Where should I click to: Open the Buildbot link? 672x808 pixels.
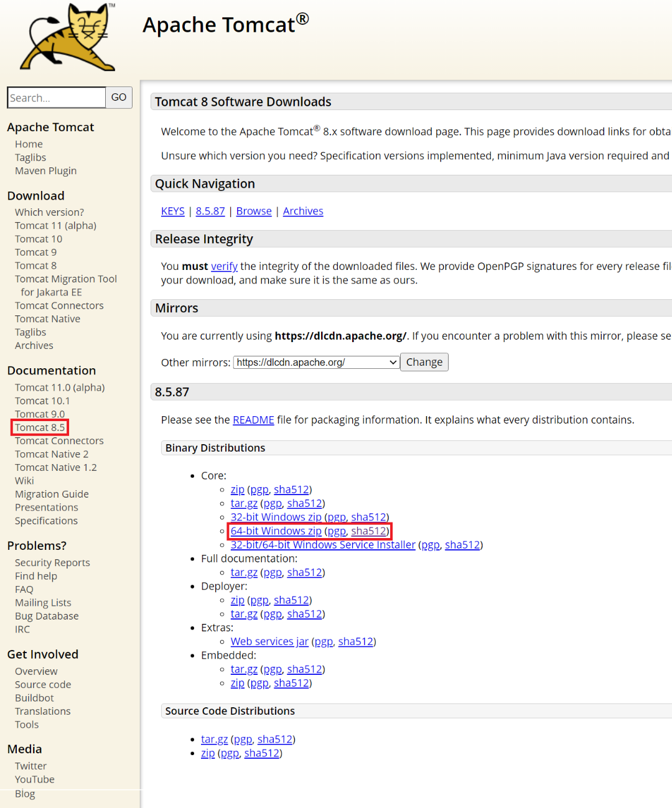point(34,699)
